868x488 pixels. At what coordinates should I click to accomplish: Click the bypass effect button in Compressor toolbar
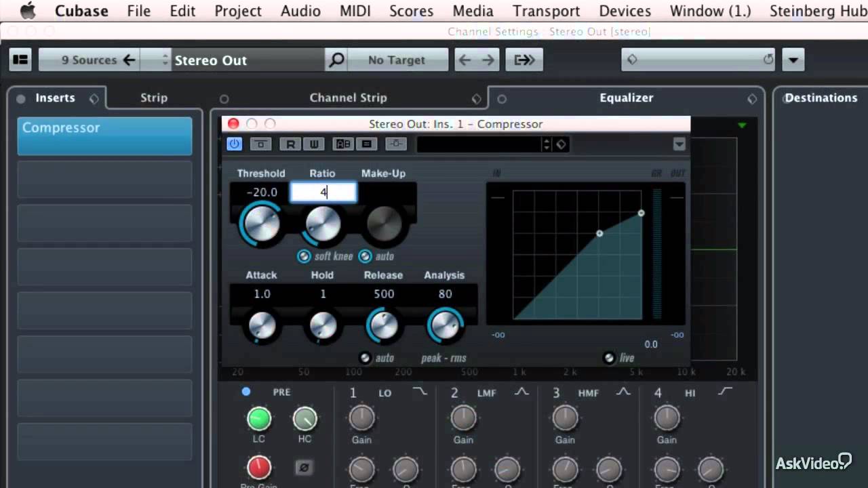(260, 144)
